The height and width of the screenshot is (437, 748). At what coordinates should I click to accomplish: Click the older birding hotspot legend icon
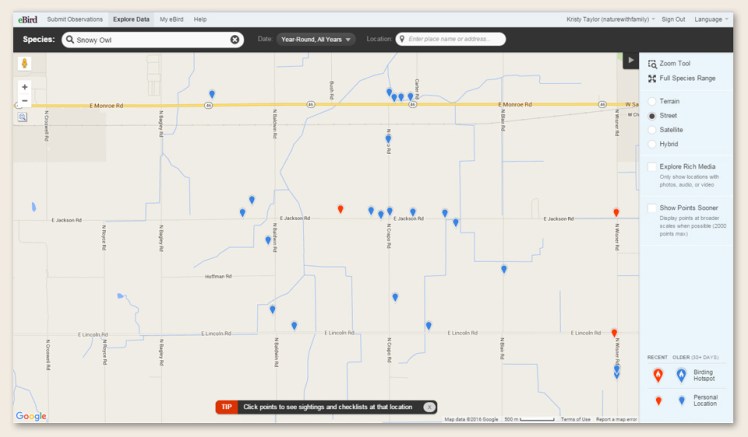pyautogui.click(x=681, y=375)
